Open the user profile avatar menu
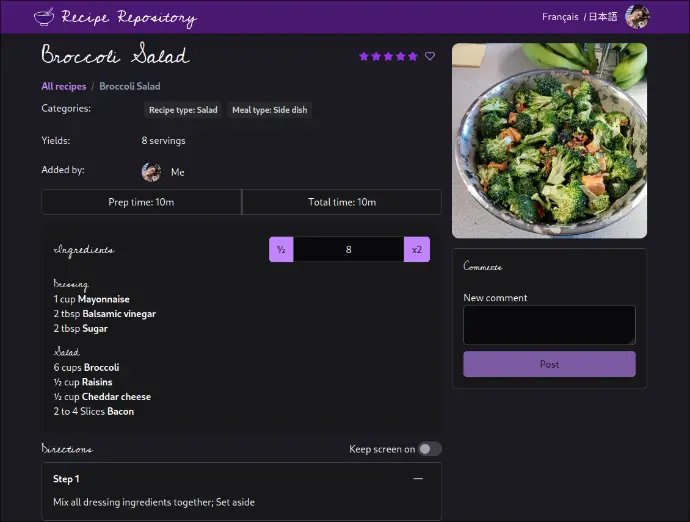The width and height of the screenshot is (690, 522). 637,17
